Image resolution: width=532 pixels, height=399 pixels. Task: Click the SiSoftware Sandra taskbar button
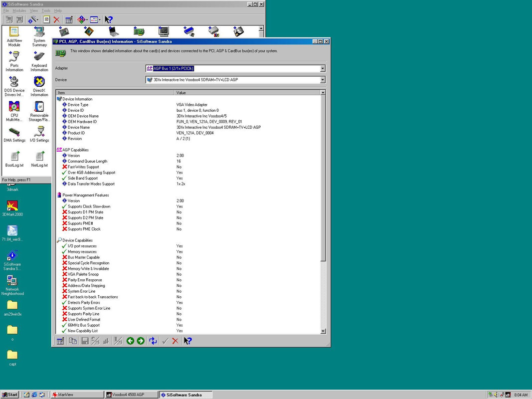coord(186,395)
